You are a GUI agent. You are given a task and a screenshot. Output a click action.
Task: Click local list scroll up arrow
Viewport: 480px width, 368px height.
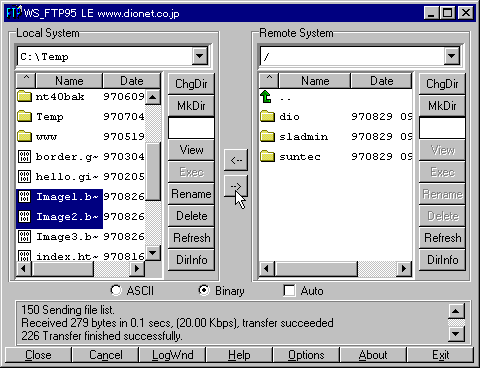(x=153, y=97)
